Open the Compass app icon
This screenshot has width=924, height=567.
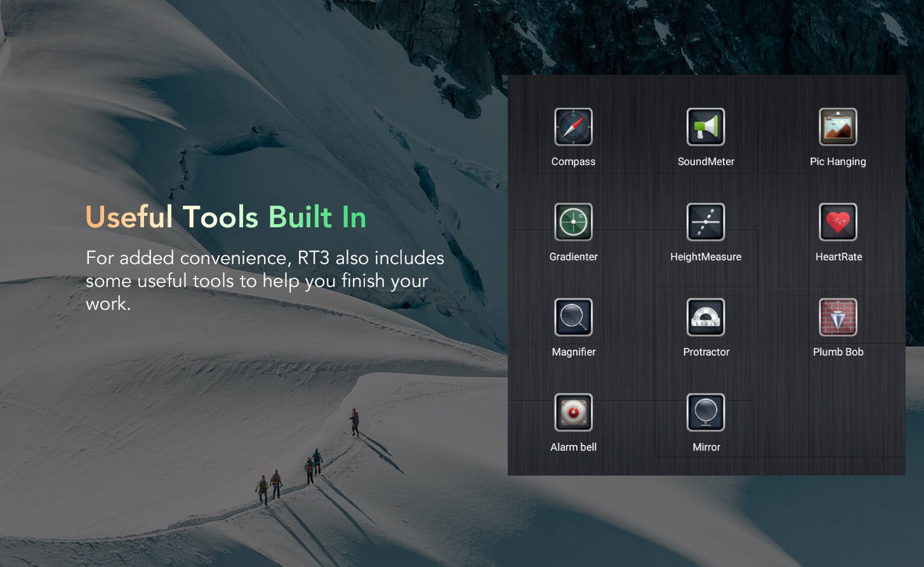coord(573,127)
